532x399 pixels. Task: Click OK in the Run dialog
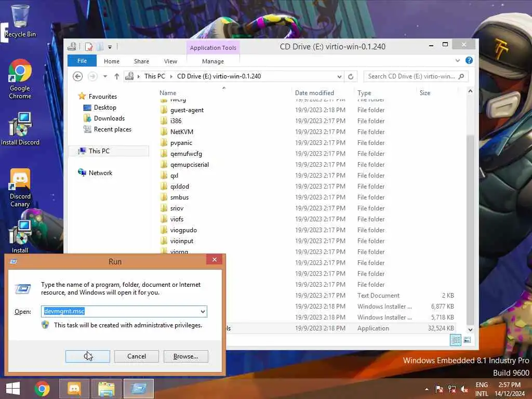coord(87,356)
